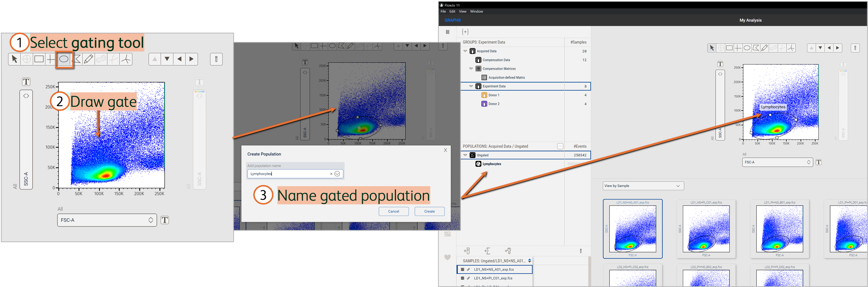Clear the Lymphocytes name with the small x
Viewport: 868px width, 287px height.
[331, 174]
